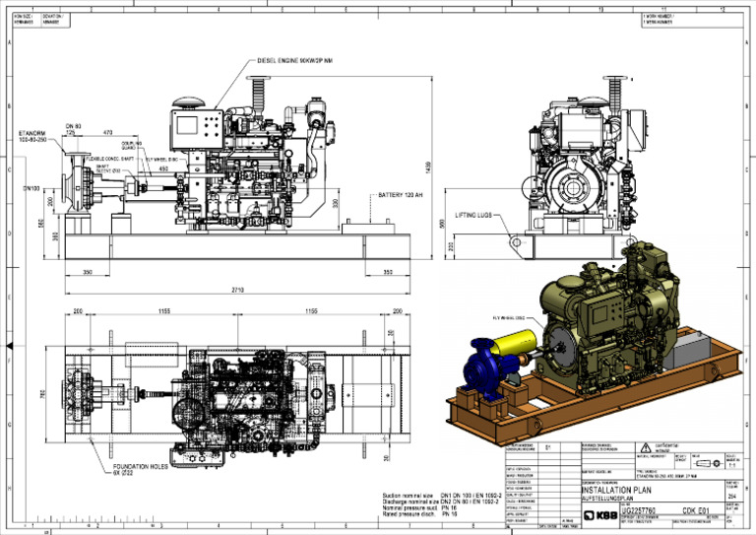Click the flywheel housing circle in front view
756x535 pixels.
574,186
